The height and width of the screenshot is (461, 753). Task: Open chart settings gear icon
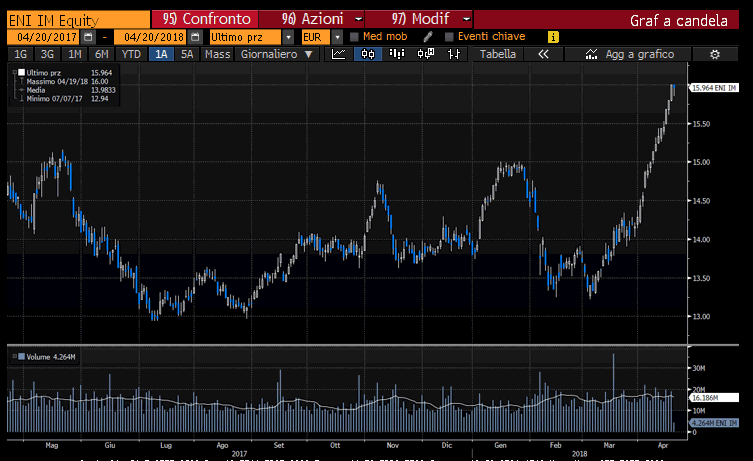pos(715,54)
